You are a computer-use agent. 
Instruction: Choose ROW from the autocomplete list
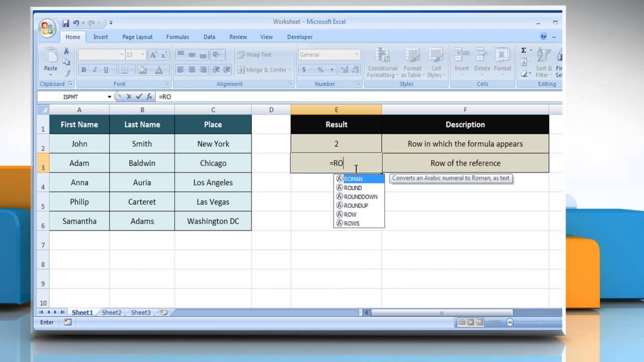click(359, 214)
